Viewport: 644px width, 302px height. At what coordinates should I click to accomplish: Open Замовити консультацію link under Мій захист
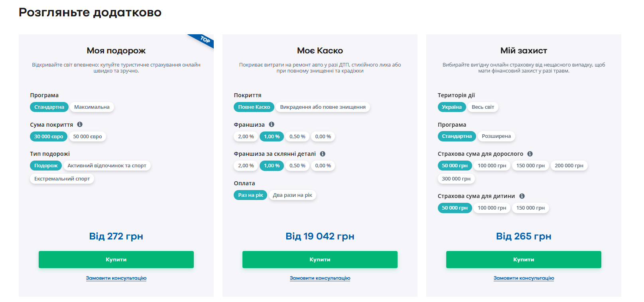tap(524, 278)
